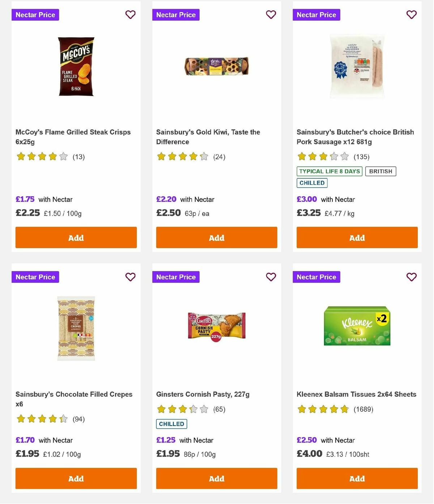The image size is (434, 504).
Task: Click the Nectar Price badge on McCoy's crisps
Action: (x=35, y=15)
